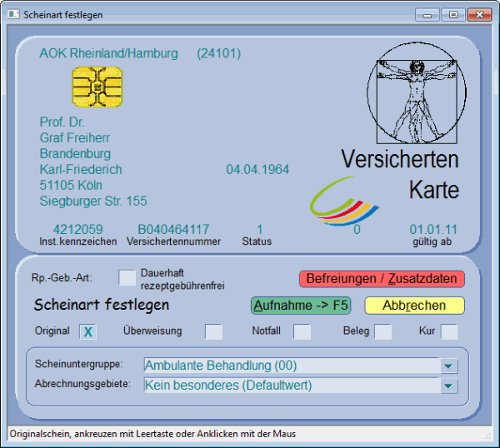Click the Versicherten Karte title text

400,174
